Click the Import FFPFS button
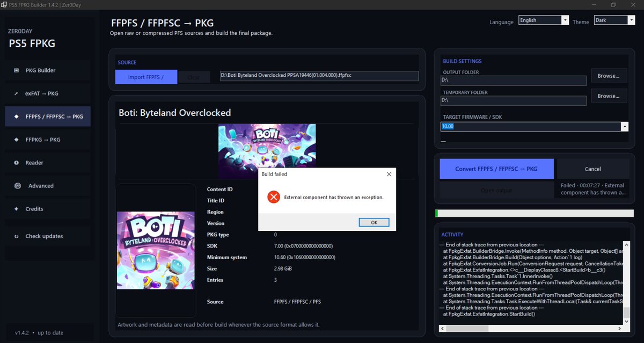The width and height of the screenshot is (644, 343). [146, 77]
